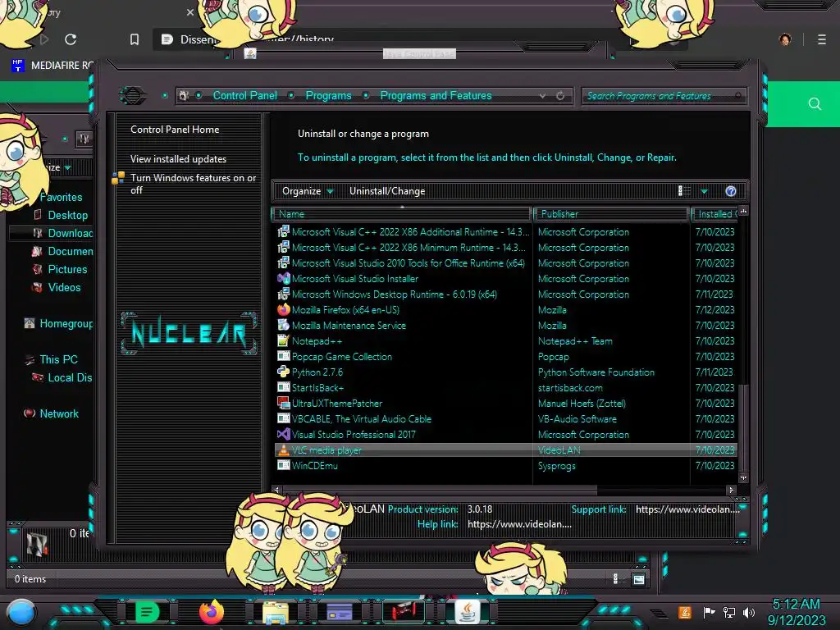
Task: Click the Programs and Features breadcrumb
Action: pyautogui.click(x=436, y=95)
